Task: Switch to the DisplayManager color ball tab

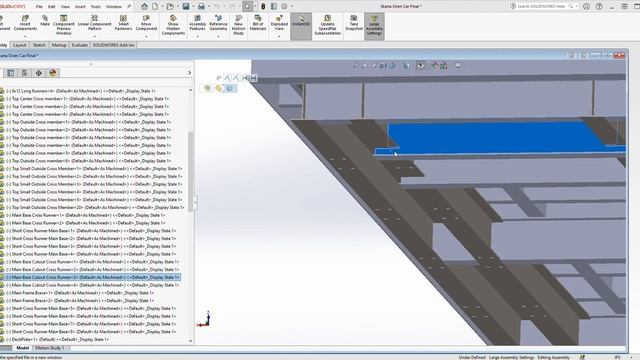Action: pyautogui.click(x=53, y=73)
